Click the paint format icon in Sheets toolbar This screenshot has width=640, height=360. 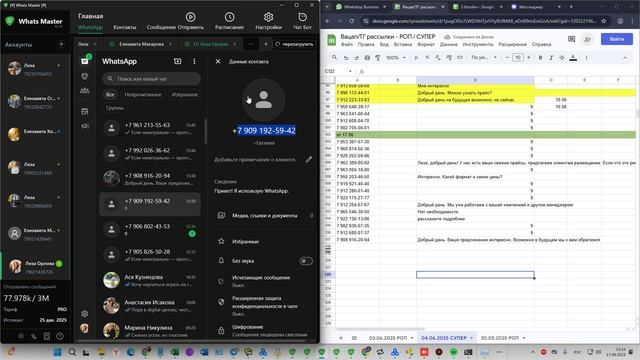pos(378,58)
